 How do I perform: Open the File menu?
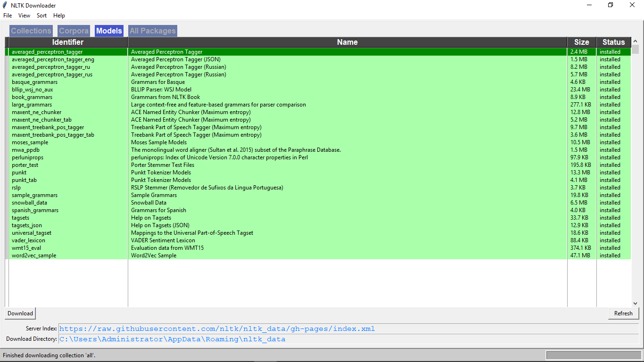pos(8,16)
